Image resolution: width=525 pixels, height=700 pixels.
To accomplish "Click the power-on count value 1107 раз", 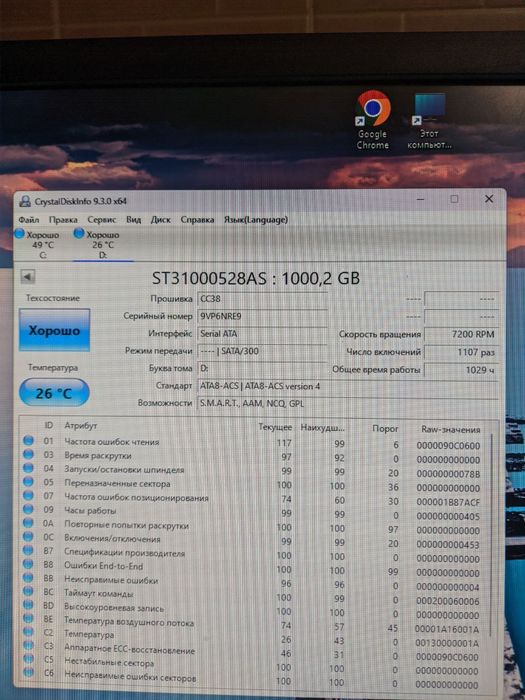I will click(461, 352).
